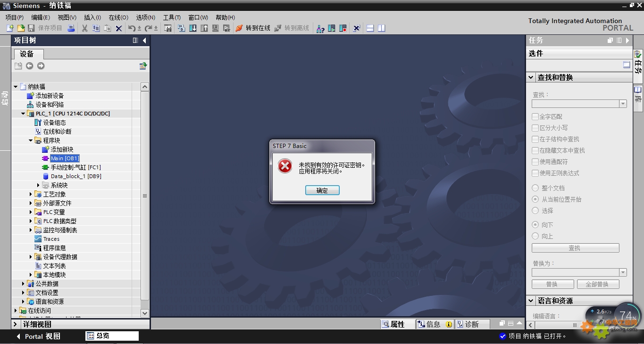Check the 在隐藏文本中查找 checkbox
This screenshot has height=344, width=644.
[x=535, y=150]
